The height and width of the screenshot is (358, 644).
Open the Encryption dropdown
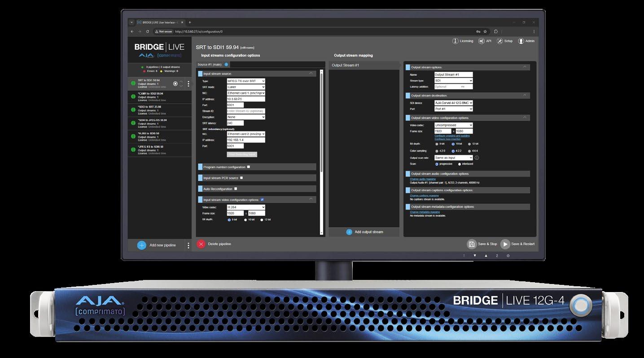coord(246,117)
